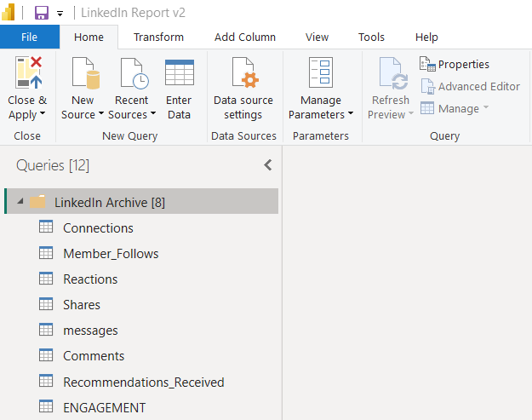Viewport: 532px width, 420px height.
Task: Click the Close & Apply icon
Action: (x=28, y=72)
